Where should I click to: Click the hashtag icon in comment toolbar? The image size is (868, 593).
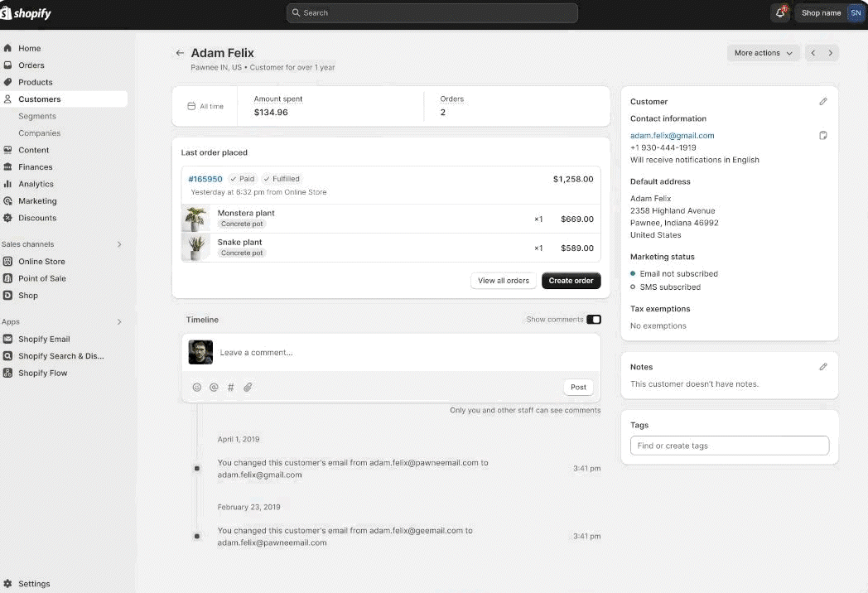click(x=231, y=387)
